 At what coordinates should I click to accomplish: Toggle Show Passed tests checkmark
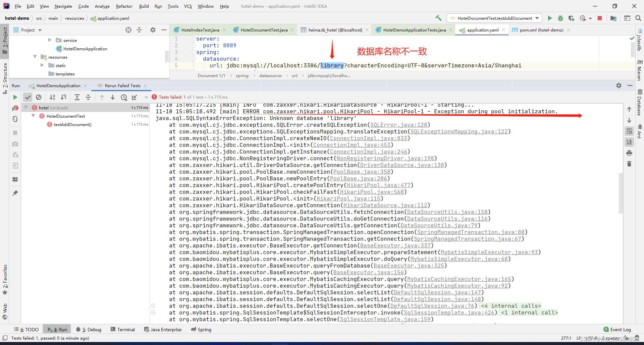[28, 97]
